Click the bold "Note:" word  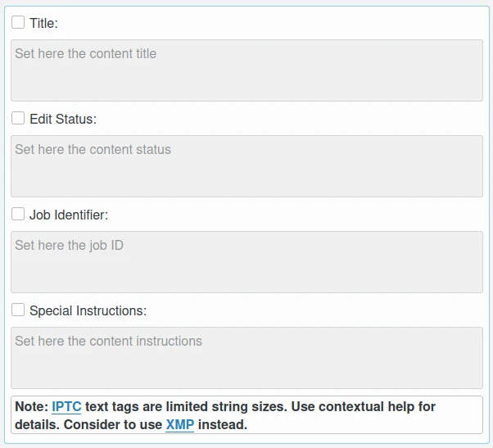[x=31, y=407]
